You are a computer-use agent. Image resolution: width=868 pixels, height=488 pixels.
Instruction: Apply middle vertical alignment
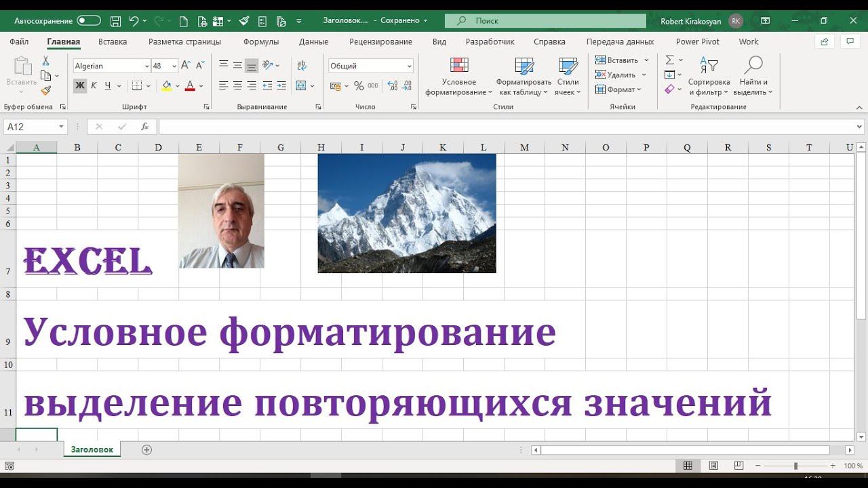tap(237, 65)
